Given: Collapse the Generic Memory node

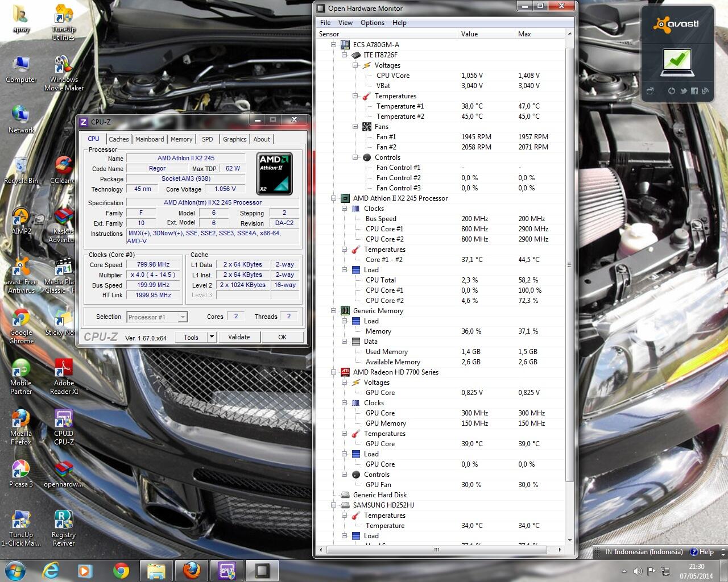Looking at the screenshot, I should click(x=334, y=311).
